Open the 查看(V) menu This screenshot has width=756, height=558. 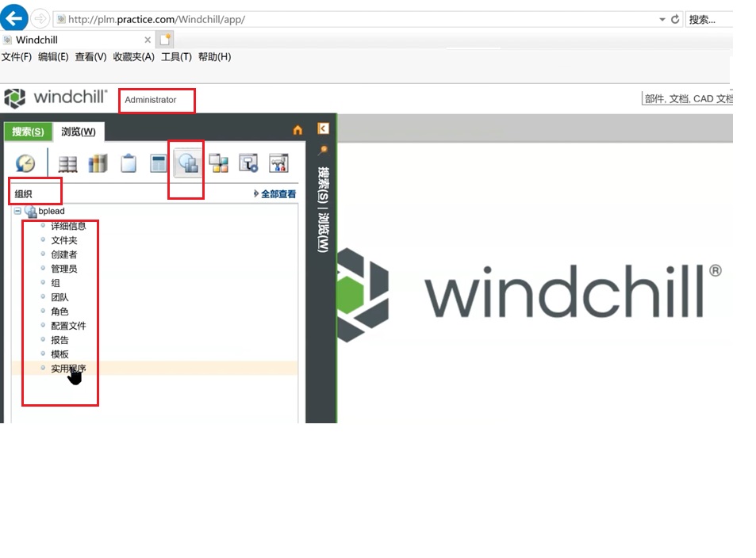pos(90,57)
